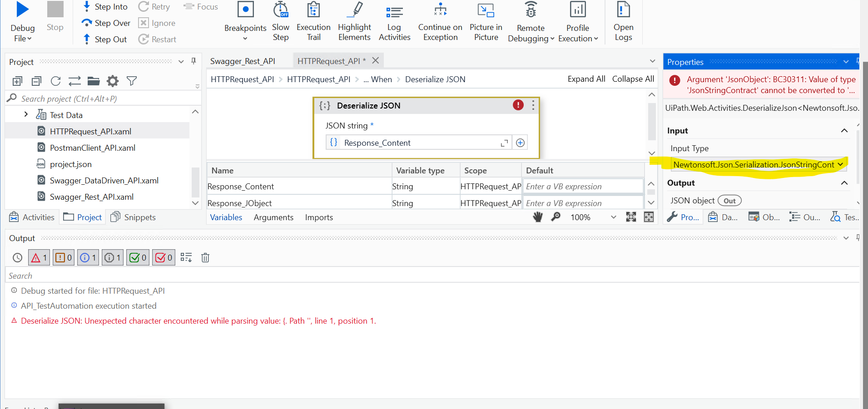The image size is (868, 409).
Task: Open the Variables pane
Action: [226, 217]
